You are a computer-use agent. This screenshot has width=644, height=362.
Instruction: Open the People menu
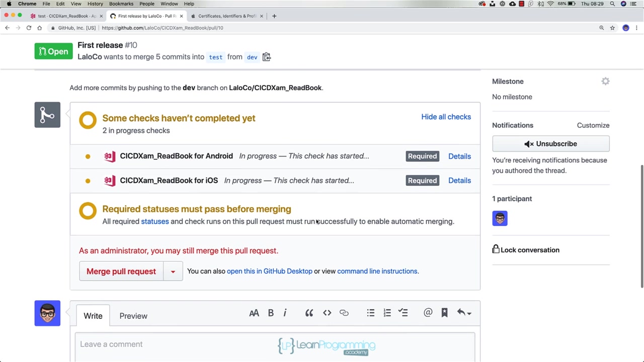click(147, 4)
